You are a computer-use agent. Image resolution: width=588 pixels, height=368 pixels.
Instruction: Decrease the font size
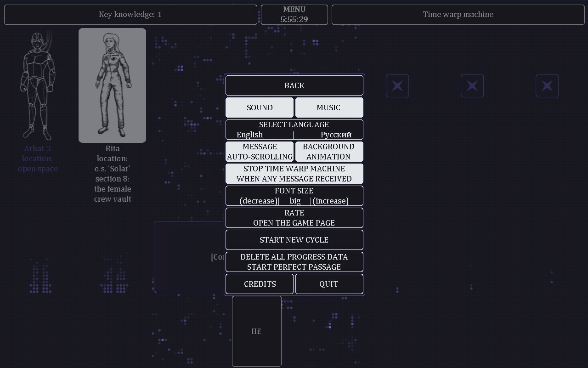click(259, 201)
